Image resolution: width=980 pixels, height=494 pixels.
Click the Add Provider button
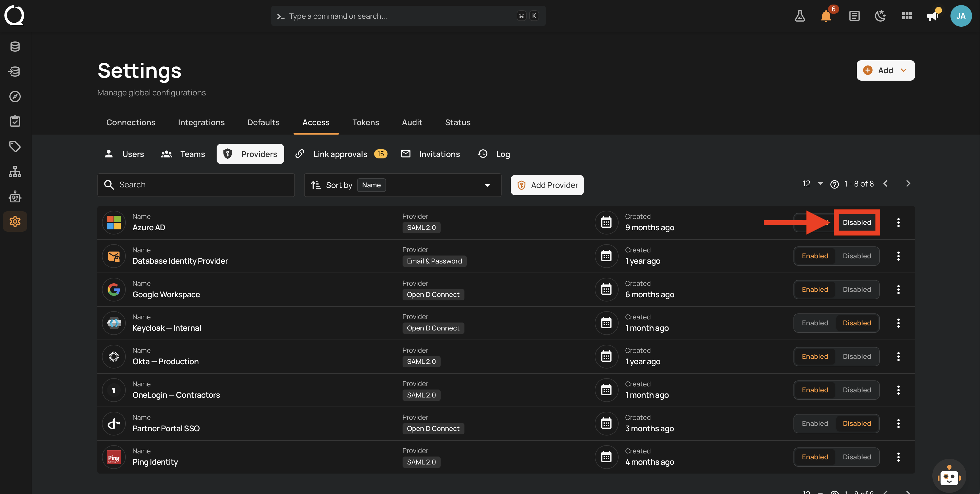coord(547,185)
